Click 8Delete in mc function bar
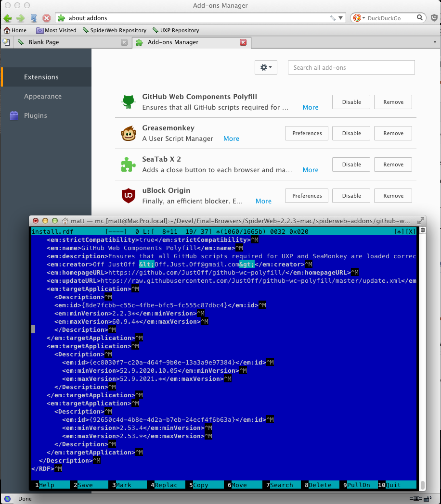 click(320, 485)
